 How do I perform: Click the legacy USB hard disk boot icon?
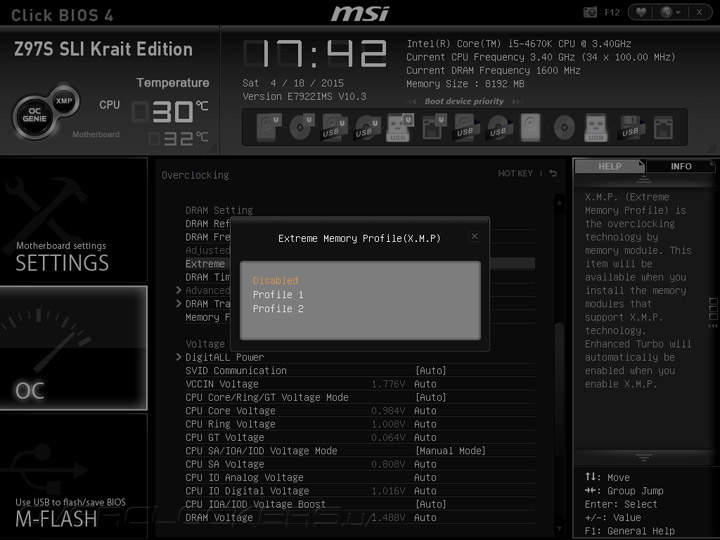tap(467, 127)
